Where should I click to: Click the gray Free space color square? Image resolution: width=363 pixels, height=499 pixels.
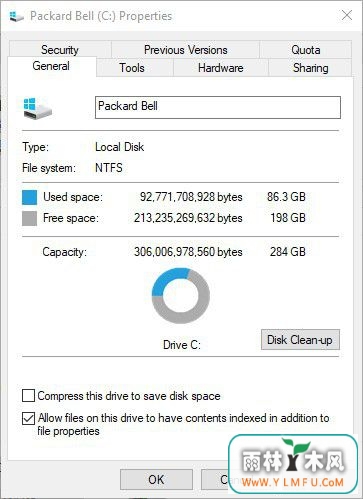29,219
